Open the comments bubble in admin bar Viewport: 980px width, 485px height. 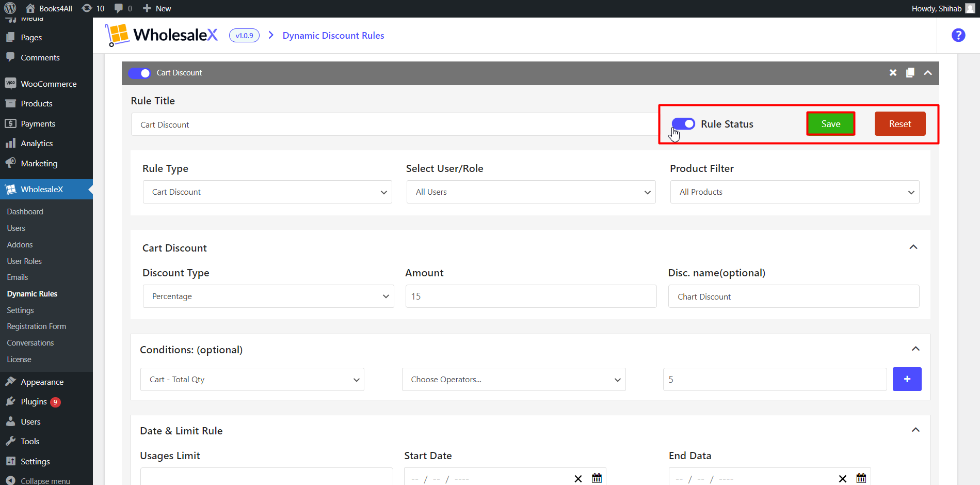point(123,8)
